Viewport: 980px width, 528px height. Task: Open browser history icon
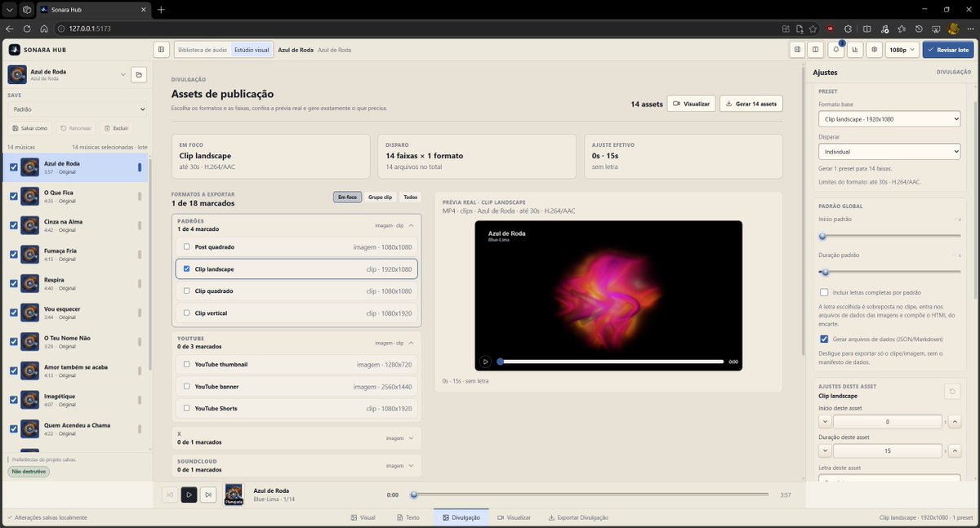tap(919, 28)
